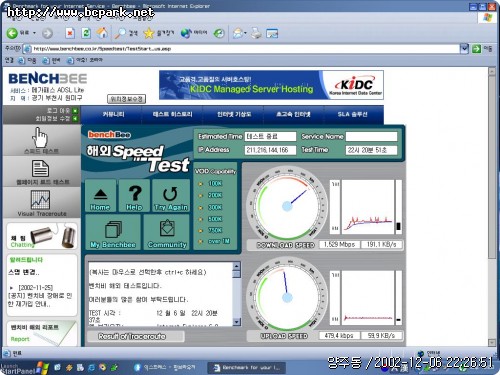Click the Mail toolbar dropdown arrow
Image resolution: width=500 pixels, height=375 pixels.
coord(246,33)
